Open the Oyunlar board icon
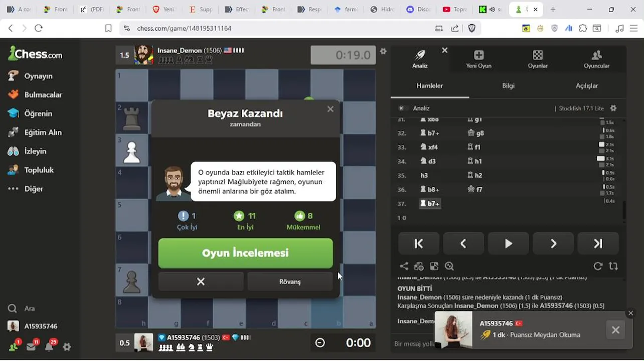Viewport: 644px width, 361px height. click(538, 59)
